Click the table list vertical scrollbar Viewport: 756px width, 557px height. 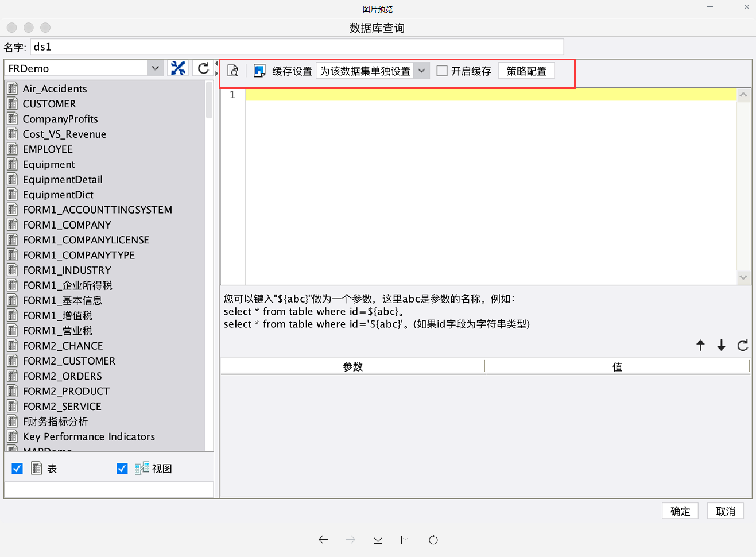tap(209, 99)
